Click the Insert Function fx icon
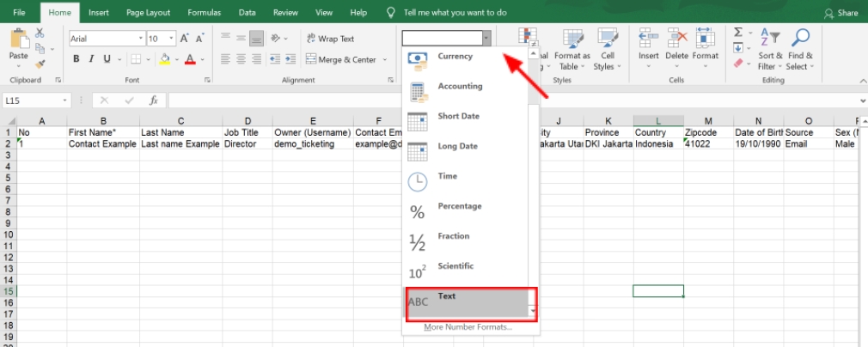Image resolution: width=868 pixels, height=347 pixels. pyautogui.click(x=153, y=100)
